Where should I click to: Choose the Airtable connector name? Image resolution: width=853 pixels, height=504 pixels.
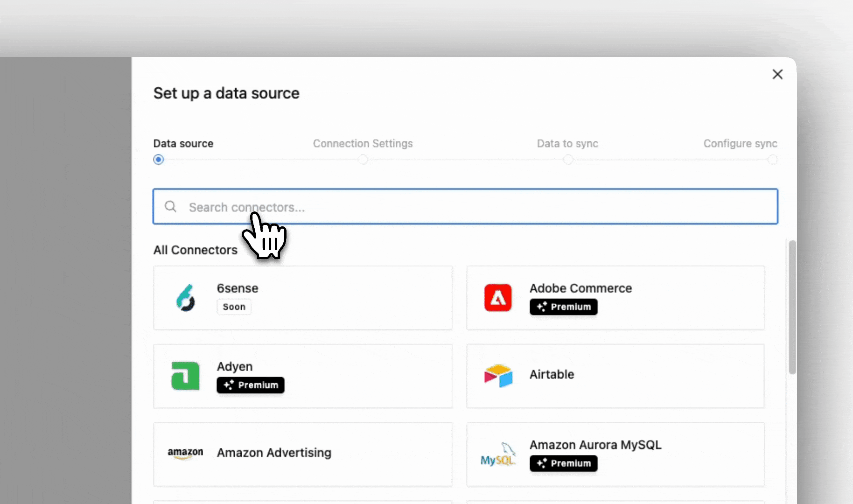tap(552, 374)
